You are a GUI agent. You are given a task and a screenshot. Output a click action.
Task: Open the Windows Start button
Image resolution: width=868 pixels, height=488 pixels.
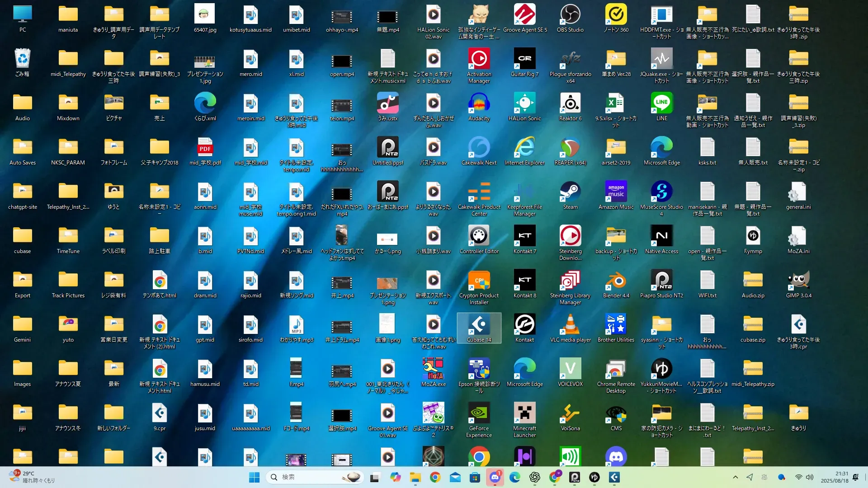pos(255,477)
